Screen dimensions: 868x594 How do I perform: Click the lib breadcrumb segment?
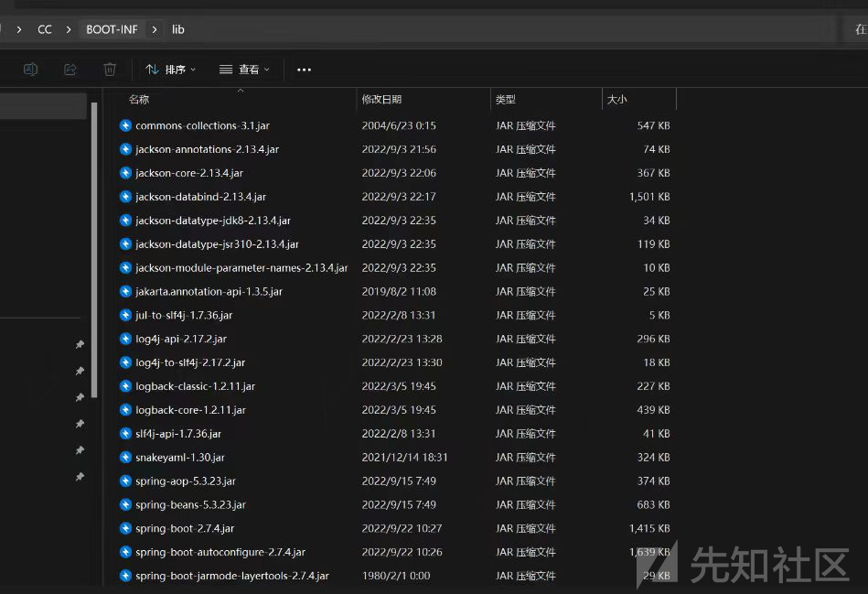[177, 29]
